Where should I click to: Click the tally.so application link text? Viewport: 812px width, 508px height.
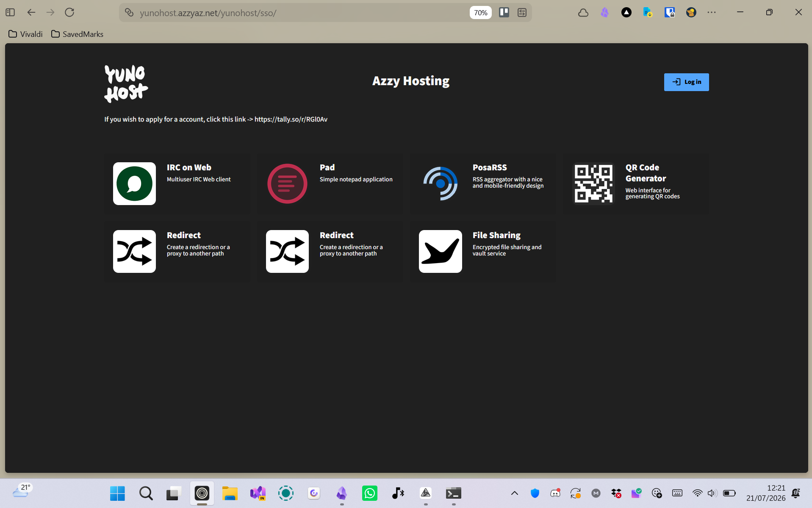click(291, 119)
